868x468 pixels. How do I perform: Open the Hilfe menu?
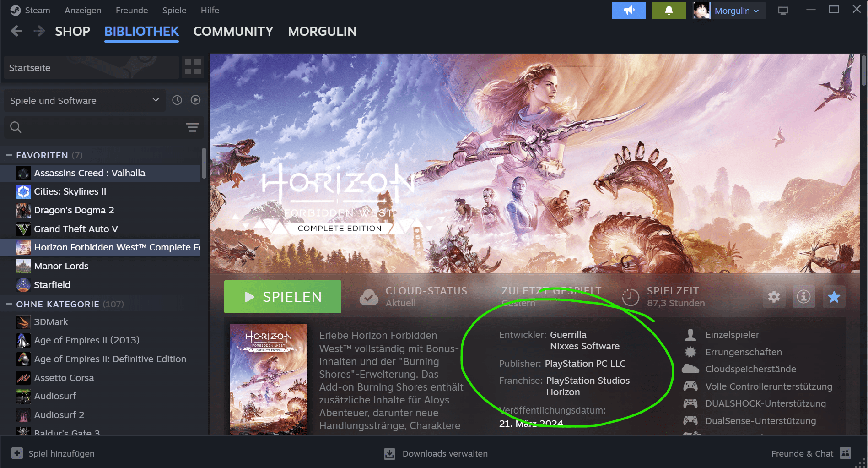tap(210, 10)
